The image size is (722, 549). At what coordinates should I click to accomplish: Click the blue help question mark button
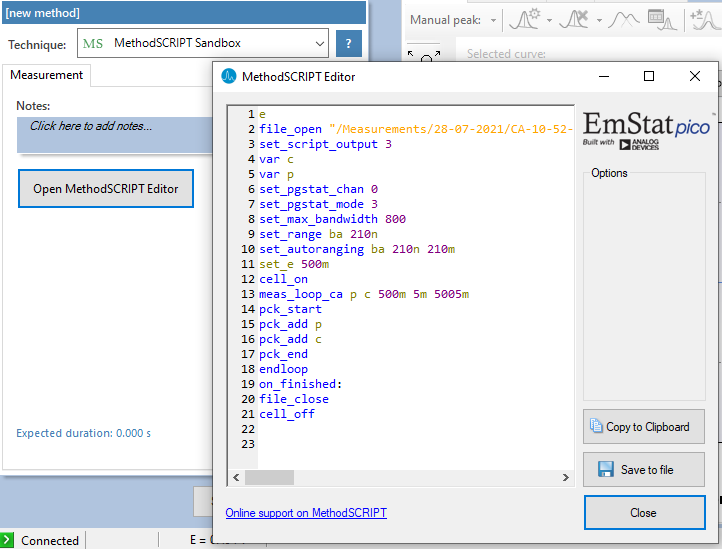(x=348, y=44)
